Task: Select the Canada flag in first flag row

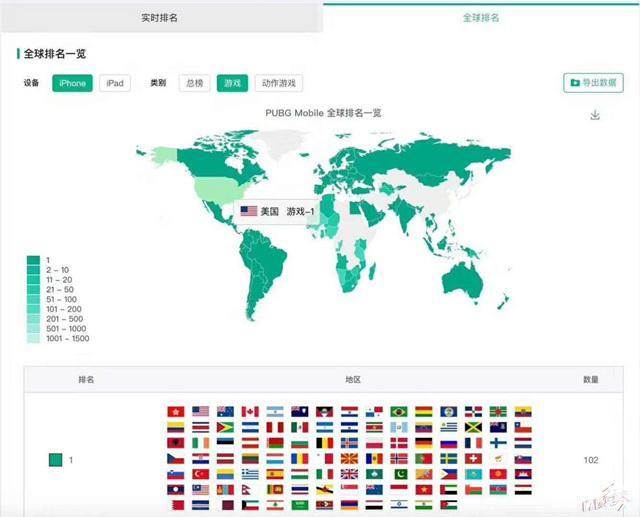Action: tap(250, 411)
